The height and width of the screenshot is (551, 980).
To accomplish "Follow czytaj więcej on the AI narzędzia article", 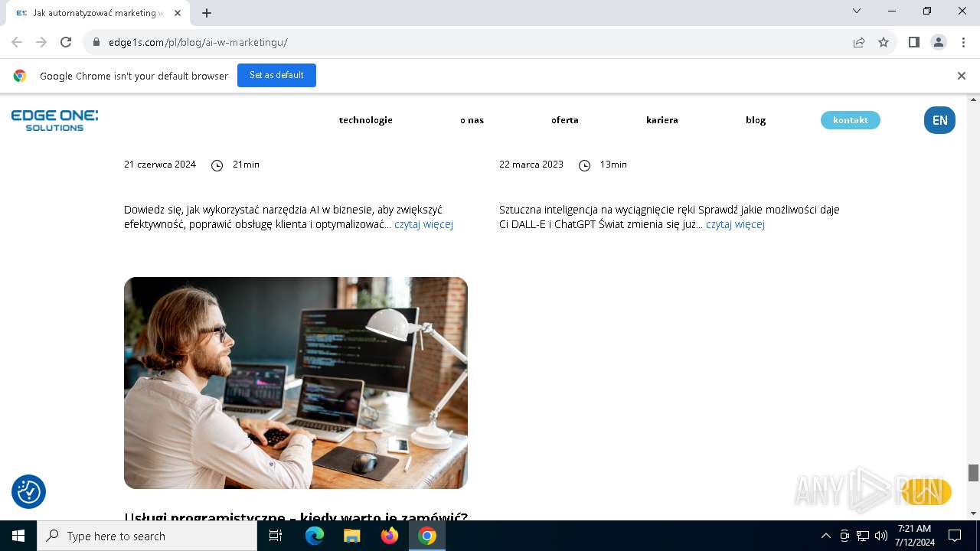I will coord(423,224).
